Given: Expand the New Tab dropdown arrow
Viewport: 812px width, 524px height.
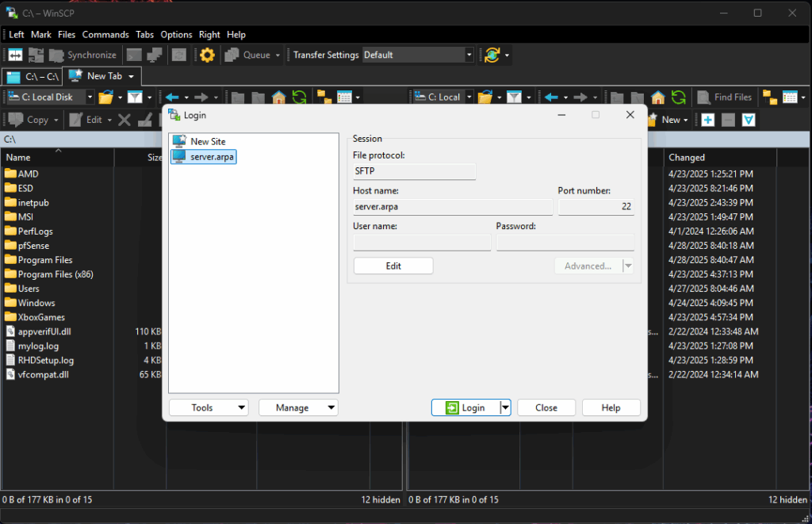Looking at the screenshot, I should tap(132, 77).
